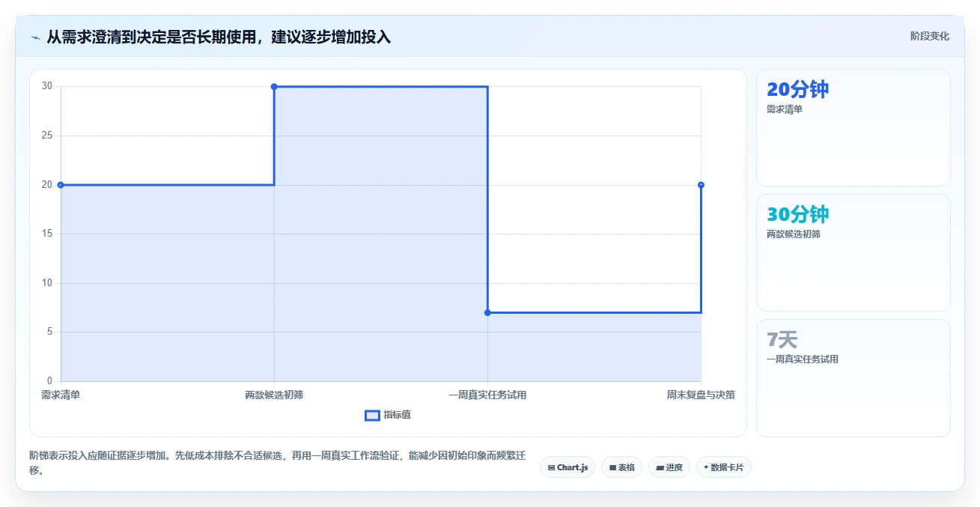Click the data point at 需求清单 (20)
This screenshot has width=980, height=507.
(x=61, y=185)
